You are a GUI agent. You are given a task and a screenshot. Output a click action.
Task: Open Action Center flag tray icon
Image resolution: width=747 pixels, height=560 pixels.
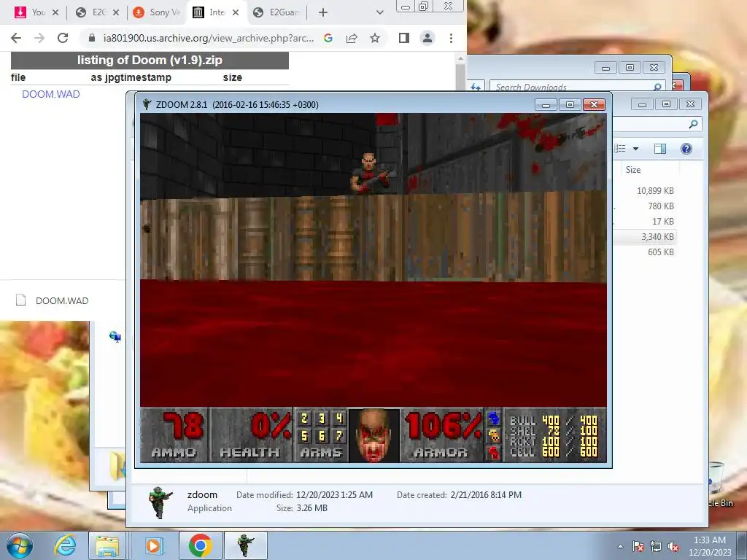pyautogui.click(x=638, y=546)
